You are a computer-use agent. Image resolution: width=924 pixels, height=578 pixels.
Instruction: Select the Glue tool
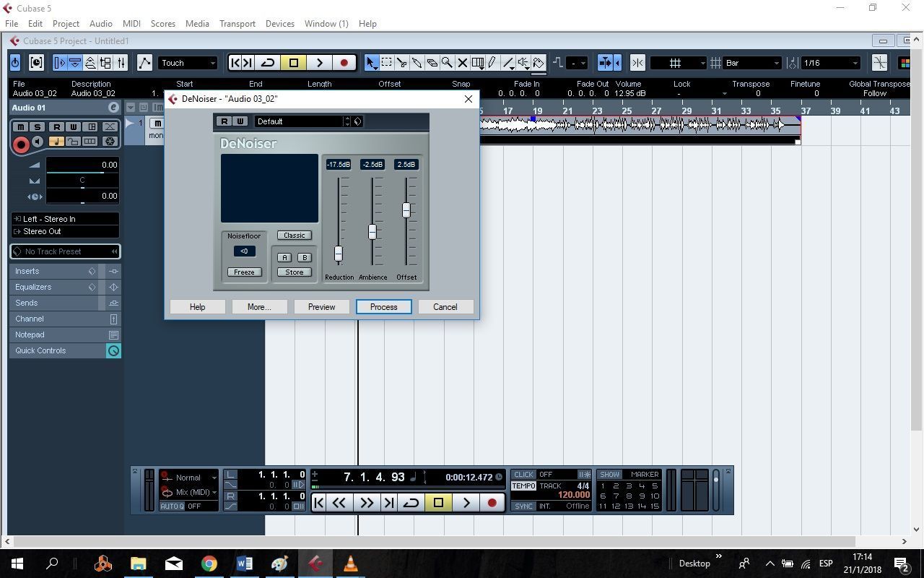tap(417, 63)
